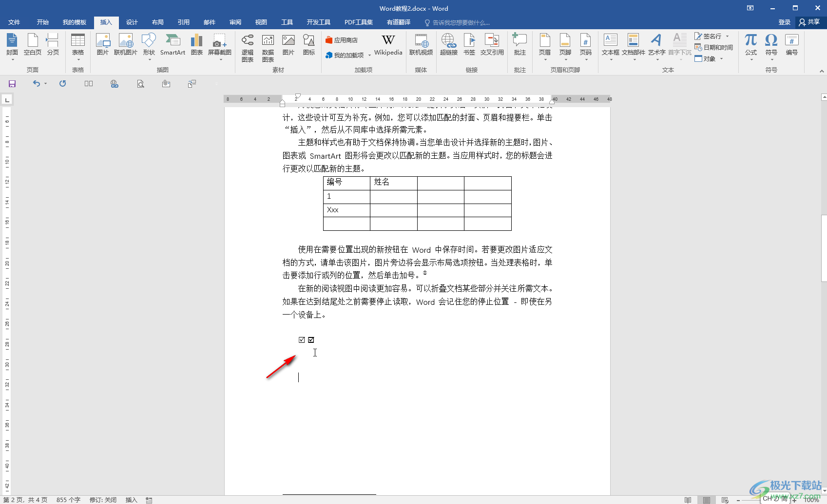
Task: Switch to Web Layout view in status bar
Action: 725,500
